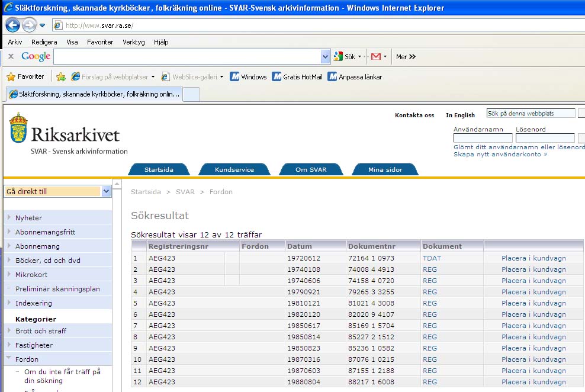Open the 'Gå direkt till' dropdown
The image size is (585, 392).
pos(106,191)
